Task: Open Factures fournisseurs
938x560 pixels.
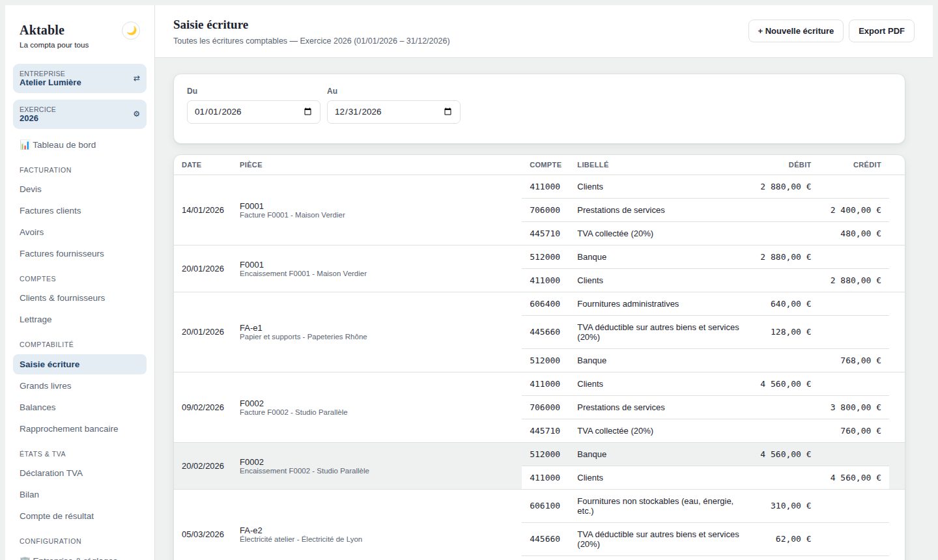Action: coord(79,254)
